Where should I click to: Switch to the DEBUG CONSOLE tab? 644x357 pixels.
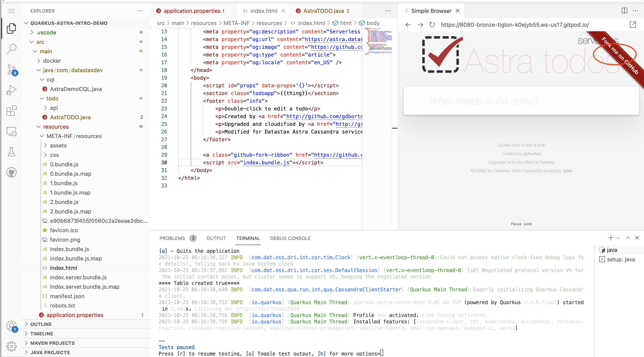pos(290,238)
